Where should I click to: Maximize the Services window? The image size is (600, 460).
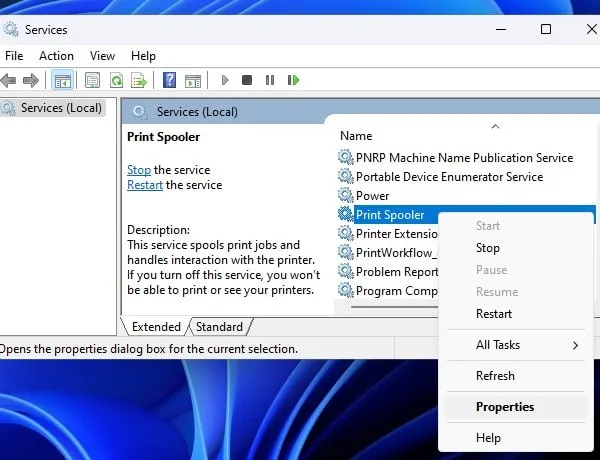click(x=546, y=29)
